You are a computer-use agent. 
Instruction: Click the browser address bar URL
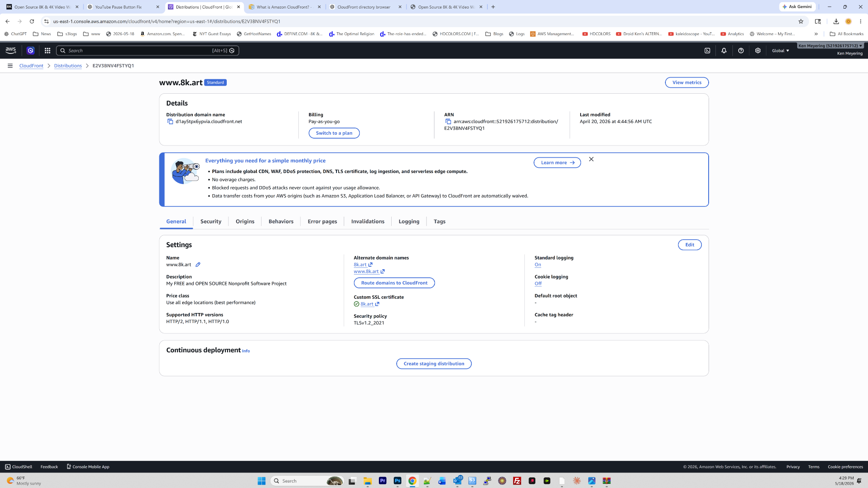167,21
